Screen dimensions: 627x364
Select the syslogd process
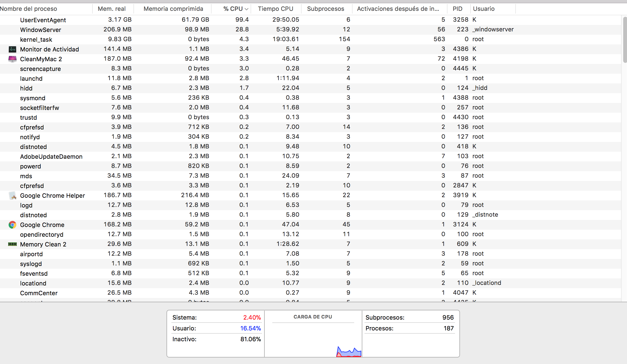311,264
